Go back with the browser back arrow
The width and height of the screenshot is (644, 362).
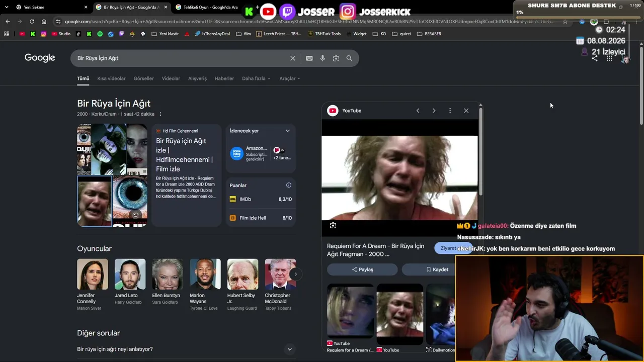8,22
